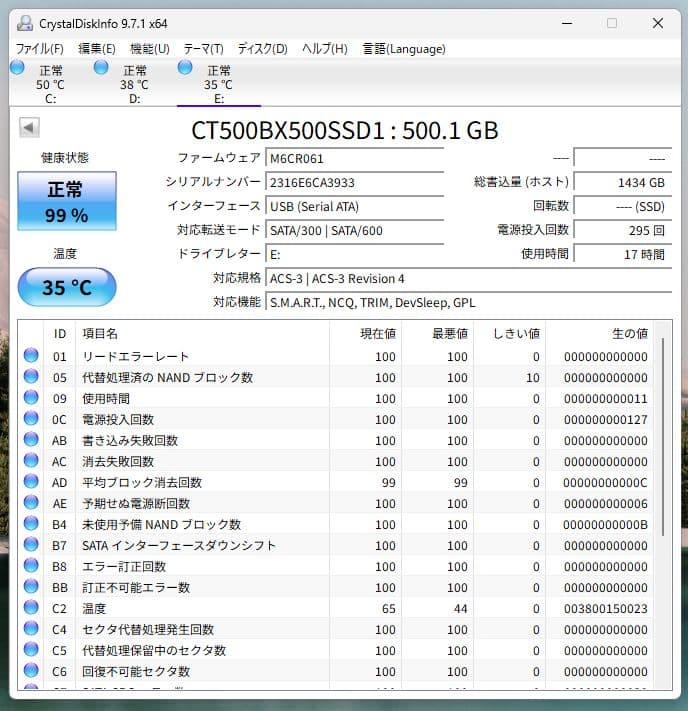Open the 言語(Language) menu
The width and height of the screenshot is (688, 711).
pyautogui.click(x=404, y=49)
